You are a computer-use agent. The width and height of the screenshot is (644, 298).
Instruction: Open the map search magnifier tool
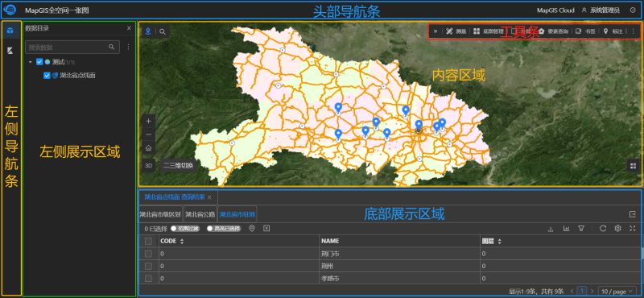click(163, 31)
